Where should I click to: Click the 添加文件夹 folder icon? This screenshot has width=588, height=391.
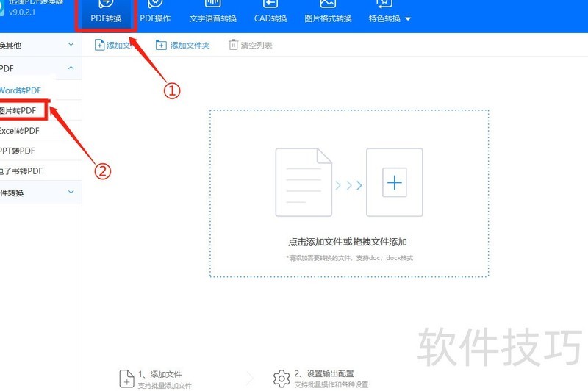click(x=161, y=45)
